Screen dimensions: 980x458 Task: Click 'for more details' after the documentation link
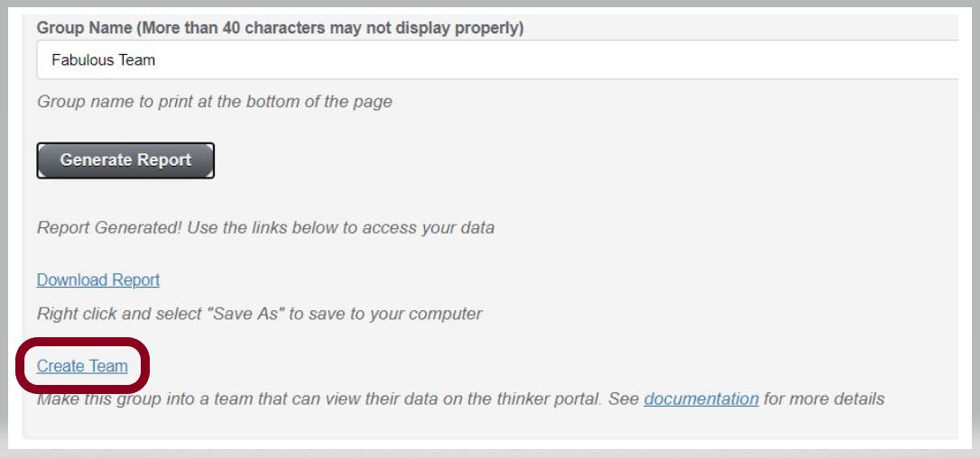tap(824, 398)
